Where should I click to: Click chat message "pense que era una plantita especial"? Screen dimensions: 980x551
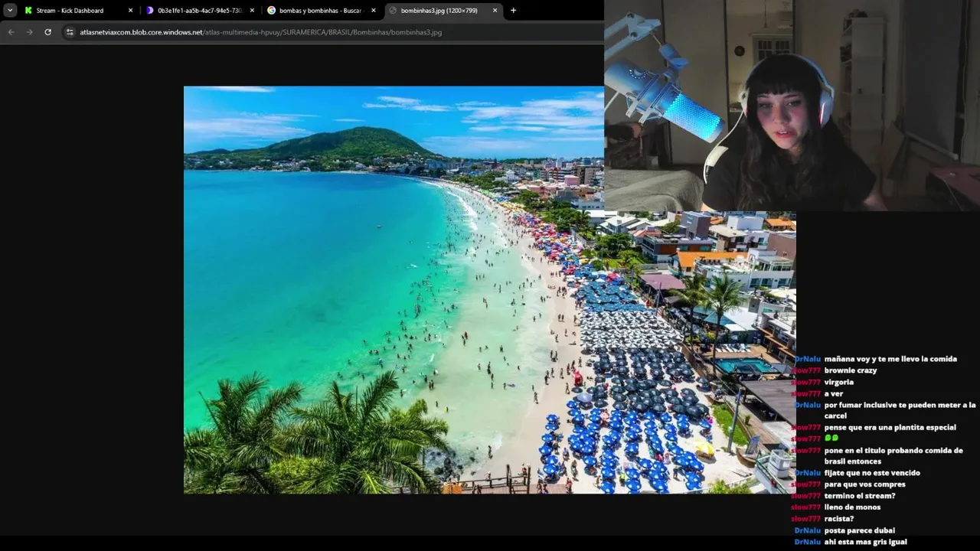pos(890,427)
